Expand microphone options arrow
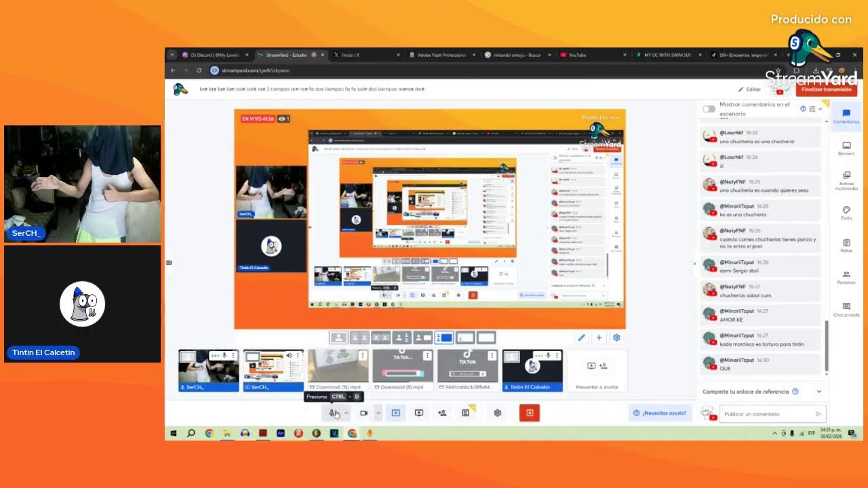Screen dimensions: 868x488 346,413
